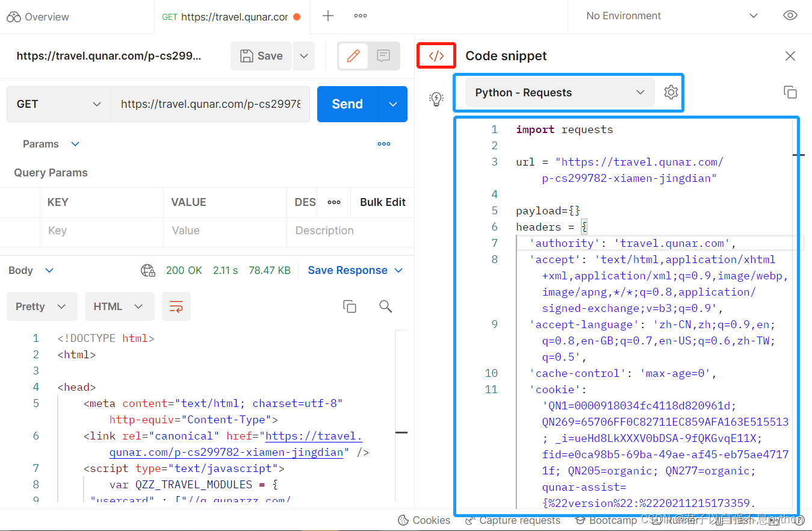
Task: Click the network globe icon
Action: point(148,270)
